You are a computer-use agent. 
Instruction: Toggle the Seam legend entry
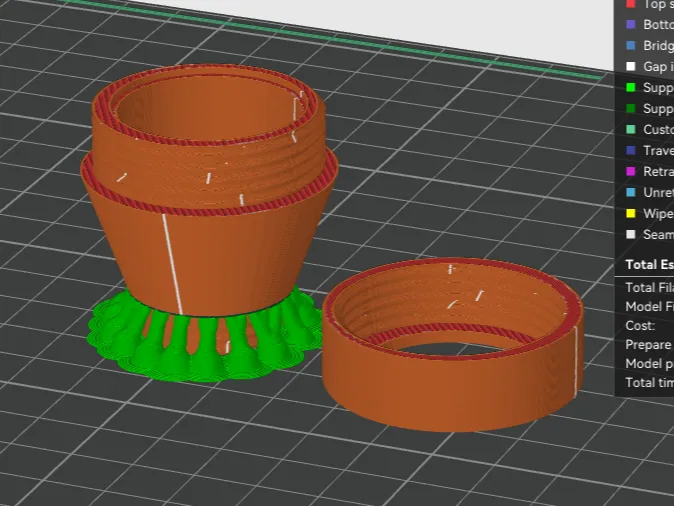pyautogui.click(x=649, y=234)
